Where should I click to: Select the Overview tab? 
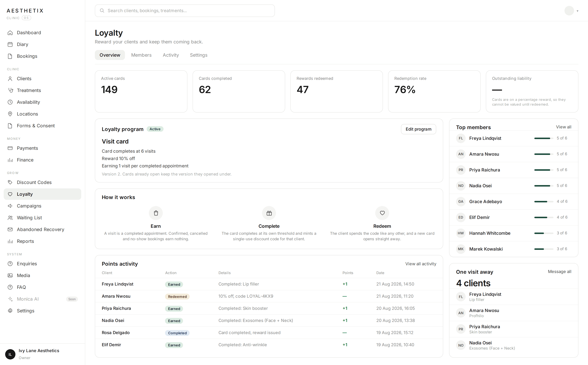[x=110, y=55]
